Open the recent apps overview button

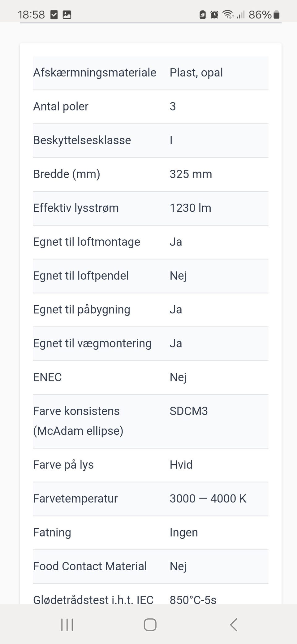(67, 624)
